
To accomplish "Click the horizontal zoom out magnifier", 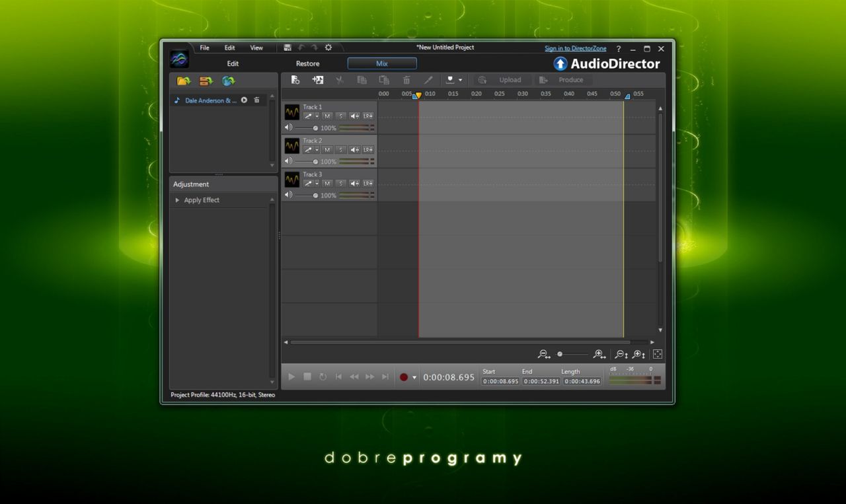I will tap(544, 355).
